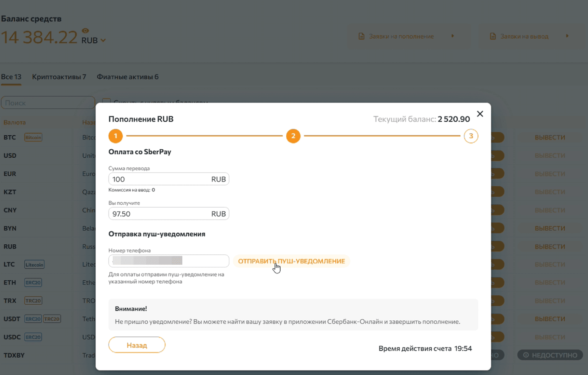The height and width of the screenshot is (375, 588).
Task: Click the Поиск search field
Action: click(48, 103)
